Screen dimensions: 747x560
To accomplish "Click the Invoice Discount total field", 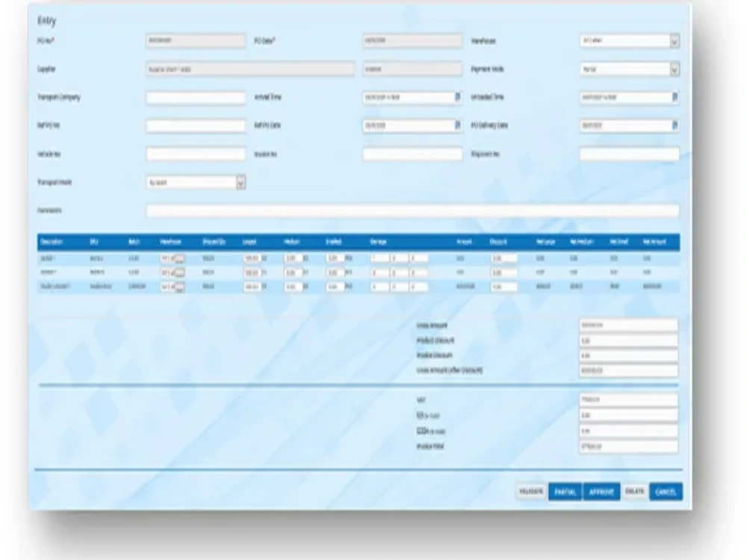I will pos(629,355).
